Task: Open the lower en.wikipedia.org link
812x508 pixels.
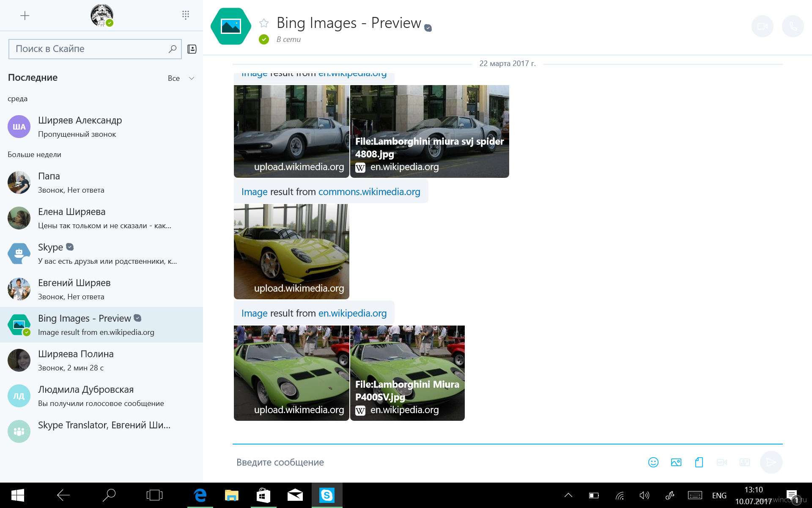Action: tap(352, 313)
